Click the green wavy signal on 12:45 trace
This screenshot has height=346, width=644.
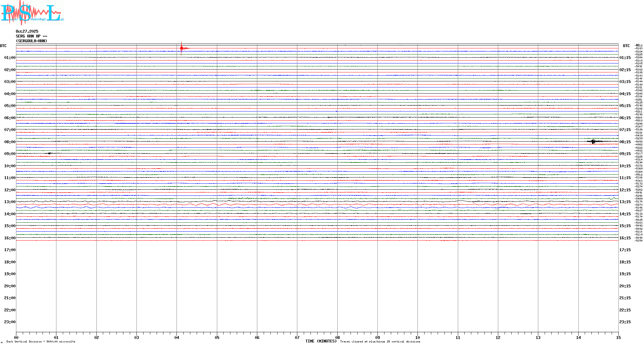[244, 199]
